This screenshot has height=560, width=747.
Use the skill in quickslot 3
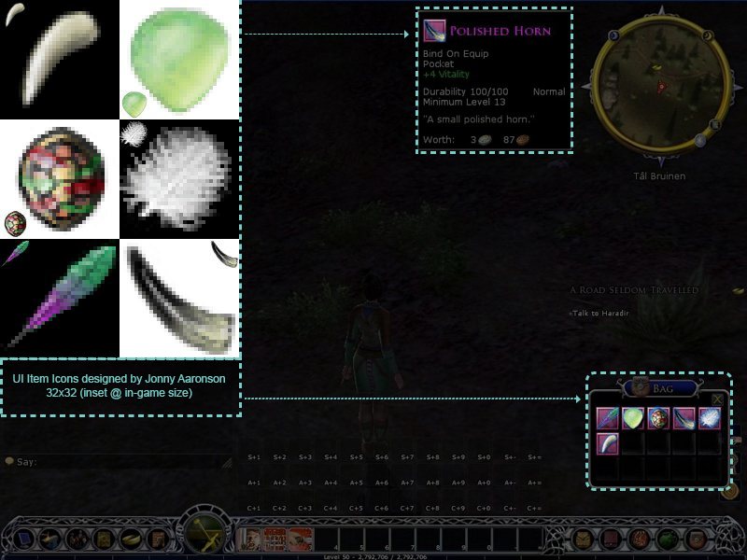pyautogui.click(x=301, y=539)
